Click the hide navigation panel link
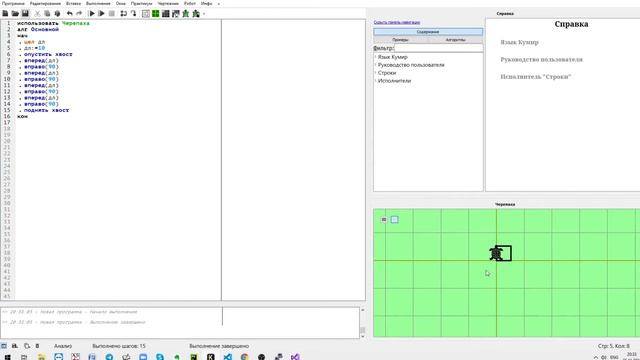This screenshot has height=360, width=640. (397, 22)
